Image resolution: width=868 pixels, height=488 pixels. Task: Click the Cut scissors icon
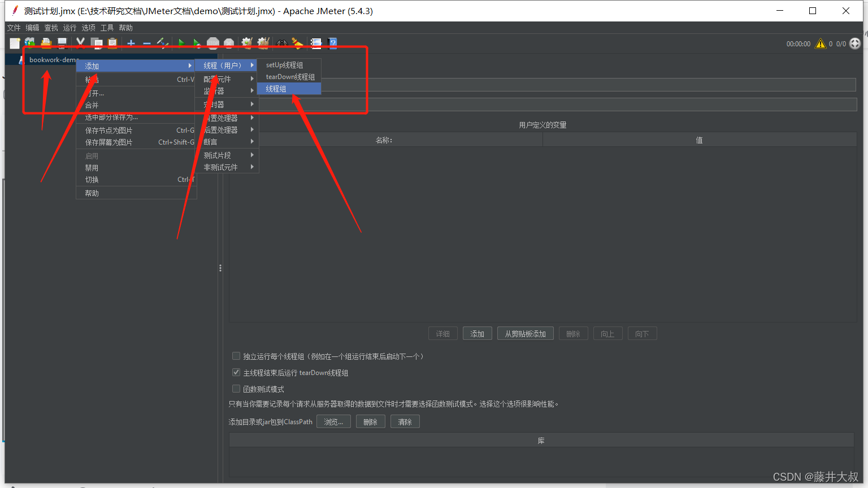pyautogui.click(x=80, y=43)
